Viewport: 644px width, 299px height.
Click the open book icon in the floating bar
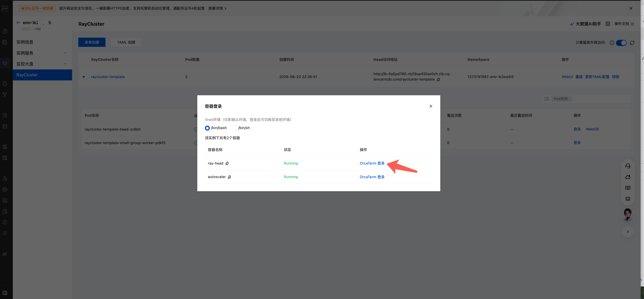click(628, 188)
